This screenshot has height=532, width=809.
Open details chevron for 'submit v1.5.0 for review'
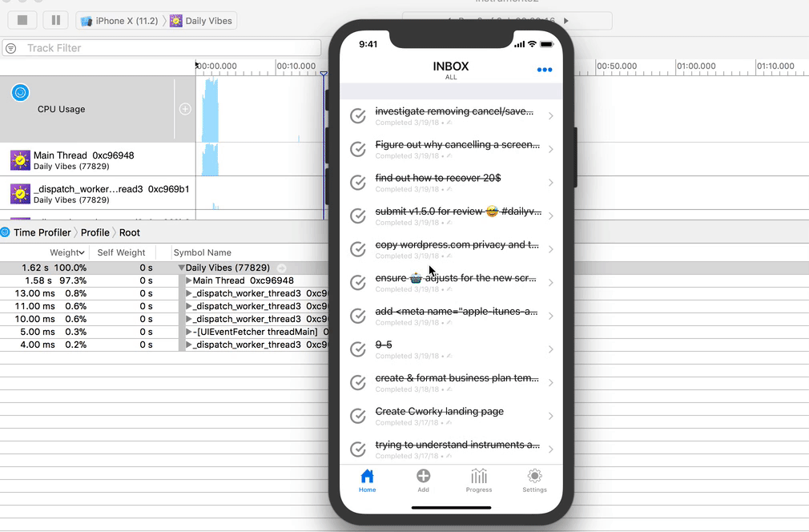pos(550,216)
